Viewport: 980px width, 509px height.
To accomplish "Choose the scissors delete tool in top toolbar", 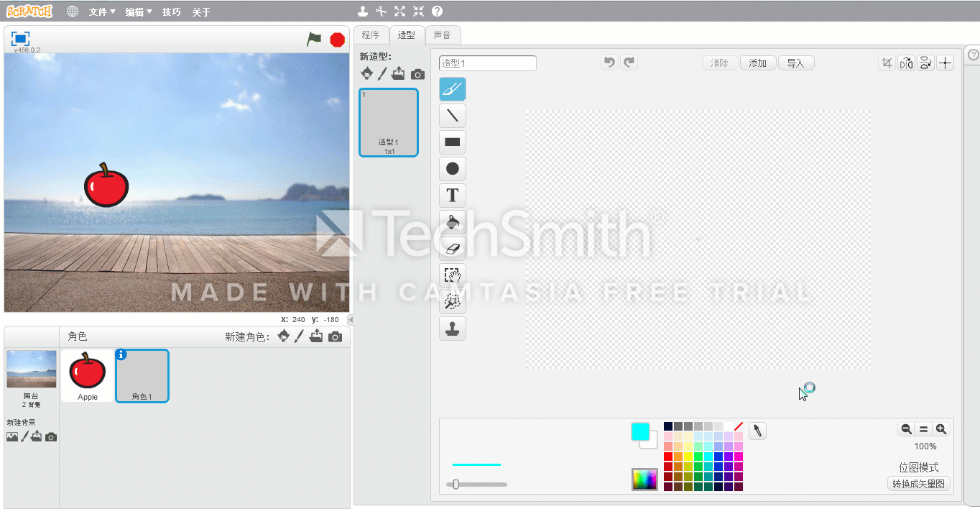I will 382,12.
